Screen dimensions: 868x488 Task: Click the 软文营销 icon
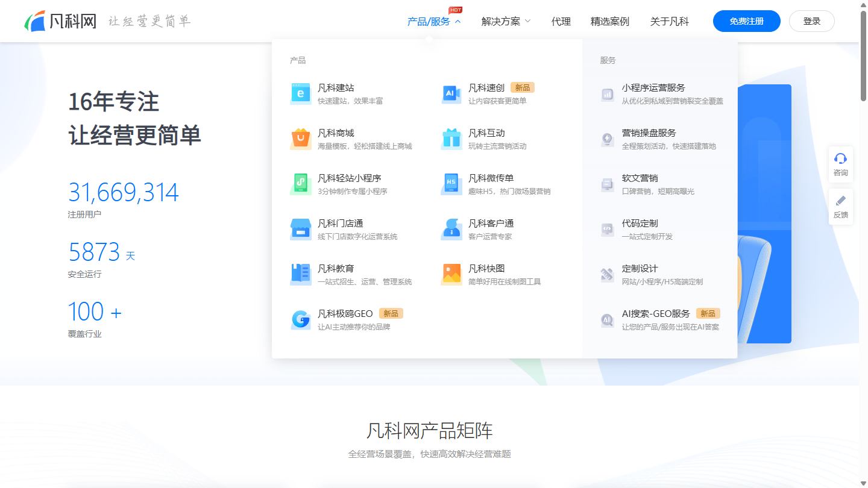pyautogui.click(x=607, y=185)
